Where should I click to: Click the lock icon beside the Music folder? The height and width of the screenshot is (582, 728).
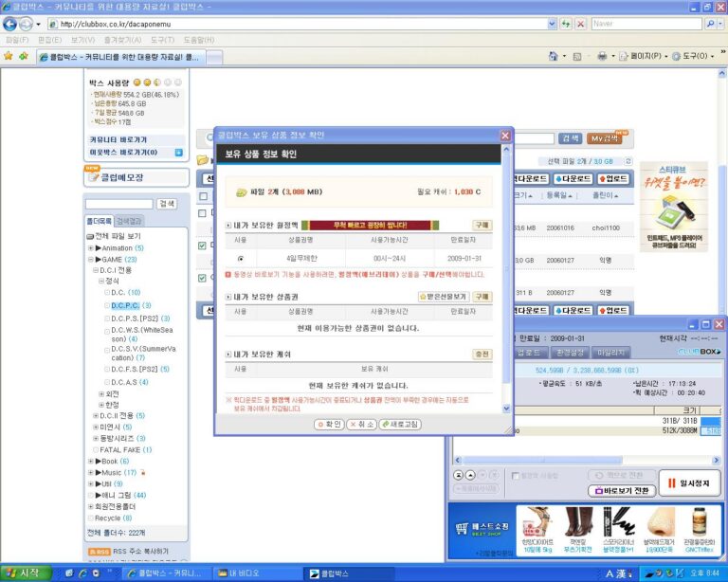143,472
